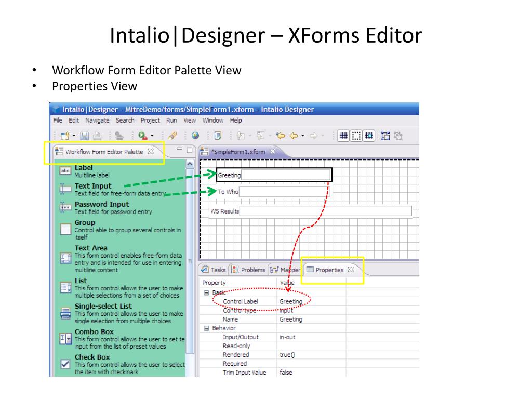The height and width of the screenshot is (399, 532).
Task: Click the globe web browser icon
Action: click(195, 136)
